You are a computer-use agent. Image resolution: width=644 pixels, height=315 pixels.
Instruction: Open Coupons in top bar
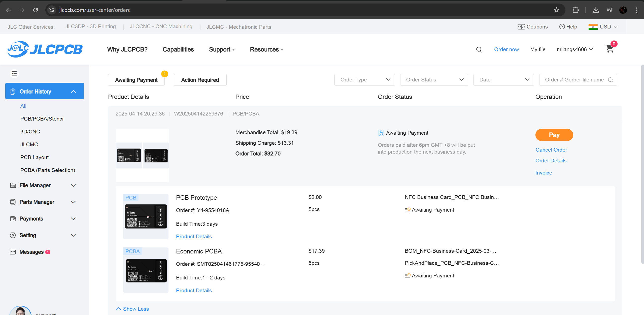[533, 27]
